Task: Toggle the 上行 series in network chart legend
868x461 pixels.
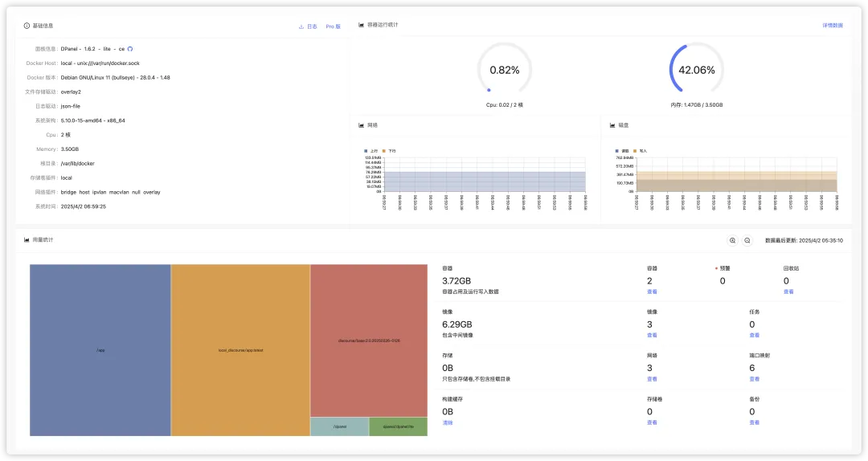Action: pyautogui.click(x=371, y=151)
